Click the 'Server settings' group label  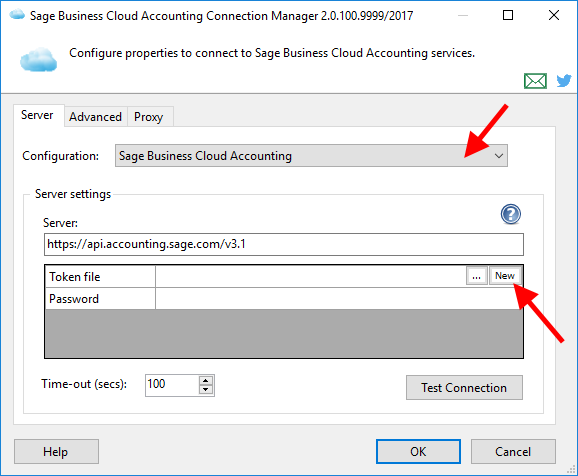click(73, 194)
